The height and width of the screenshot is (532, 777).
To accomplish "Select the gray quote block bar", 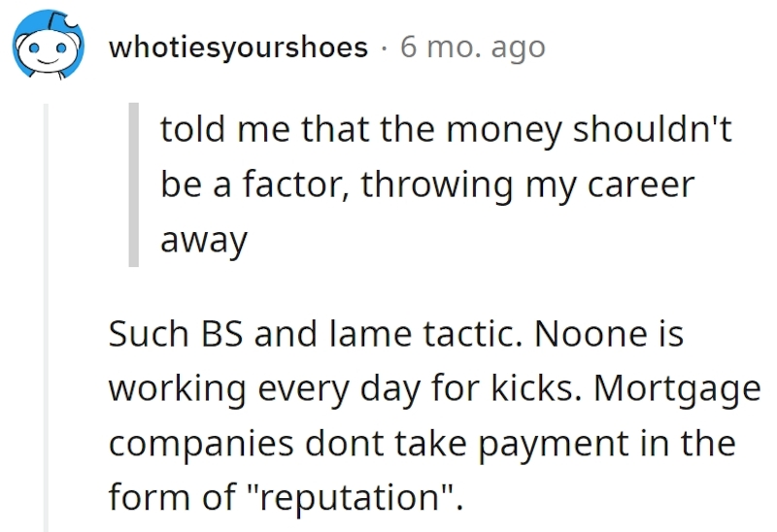I will tap(134, 184).
